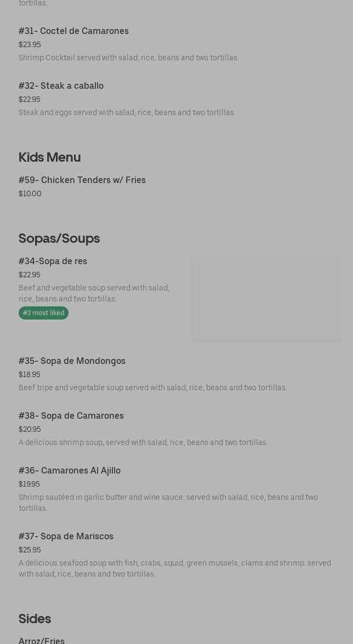Open the Sopa de res photo thumbnail
Screen dimensions: 353x644
coord(266,299)
